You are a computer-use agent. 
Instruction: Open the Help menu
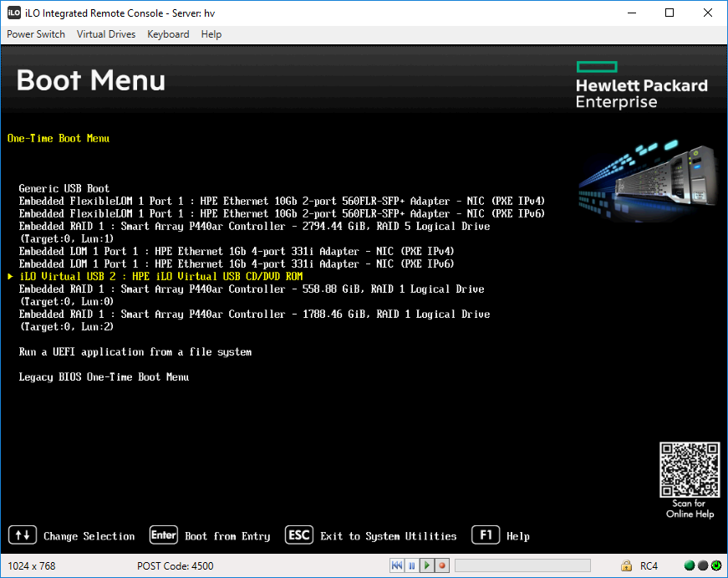(x=211, y=34)
